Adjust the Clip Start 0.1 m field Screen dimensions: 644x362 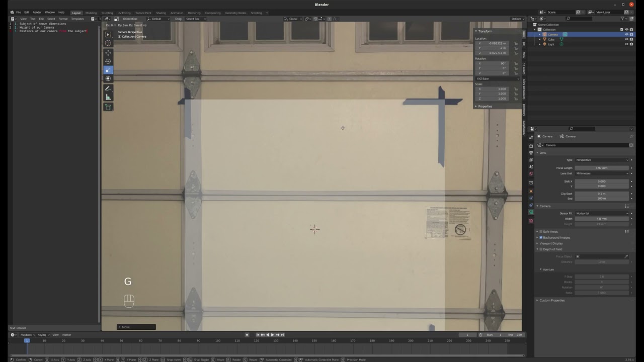(x=602, y=194)
